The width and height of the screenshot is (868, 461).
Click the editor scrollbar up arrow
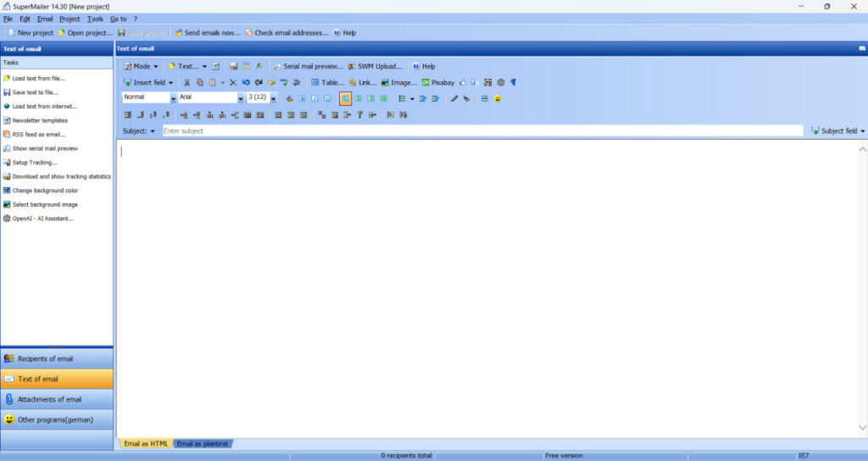[x=862, y=149]
